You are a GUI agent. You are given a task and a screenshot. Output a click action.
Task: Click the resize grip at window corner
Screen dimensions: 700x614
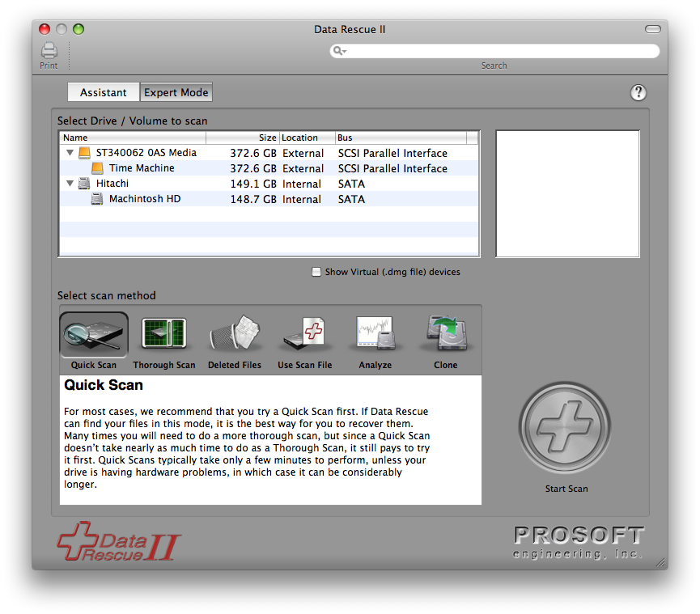click(660, 563)
